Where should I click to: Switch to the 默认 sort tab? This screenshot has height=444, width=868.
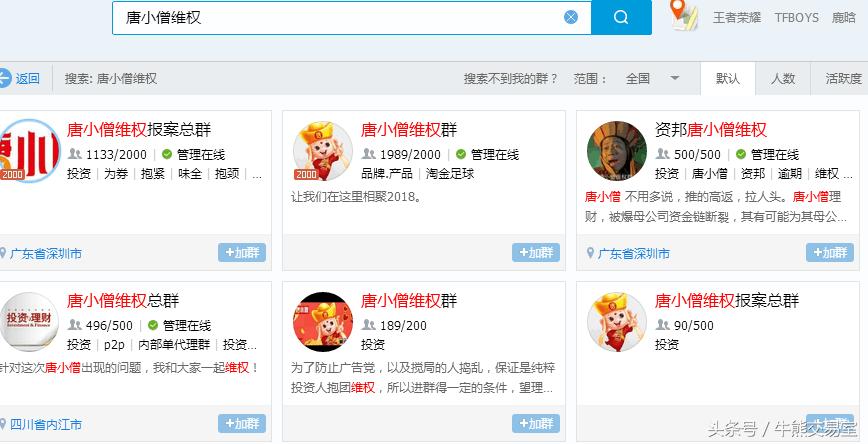[727, 79]
